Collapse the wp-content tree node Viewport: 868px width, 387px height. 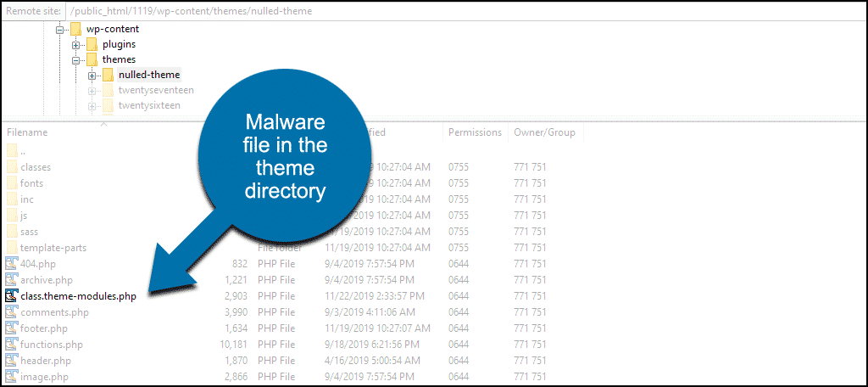coord(60,30)
